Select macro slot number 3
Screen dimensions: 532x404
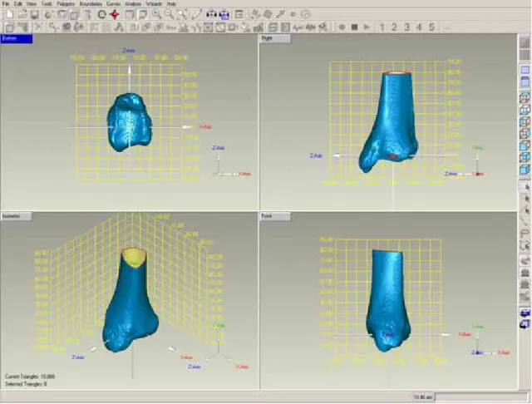[x=406, y=27]
